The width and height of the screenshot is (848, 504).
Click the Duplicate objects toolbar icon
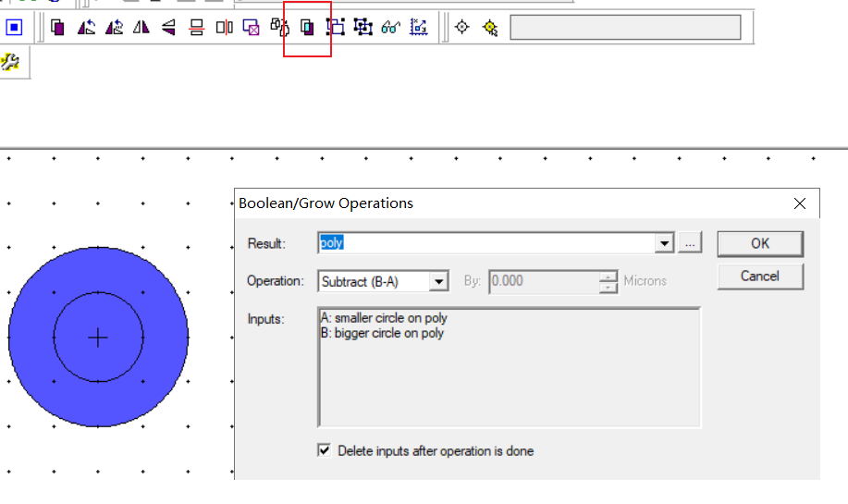click(x=58, y=27)
